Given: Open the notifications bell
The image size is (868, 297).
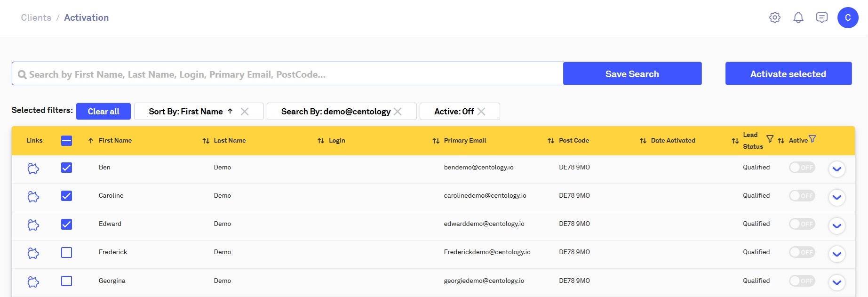Looking at the screenshot, I should (x=798, y=17).
